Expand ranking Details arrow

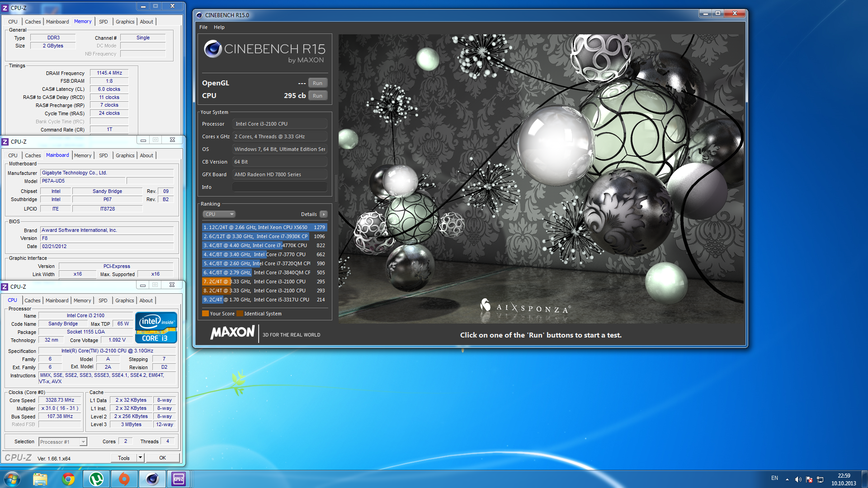tap(323, 214)
